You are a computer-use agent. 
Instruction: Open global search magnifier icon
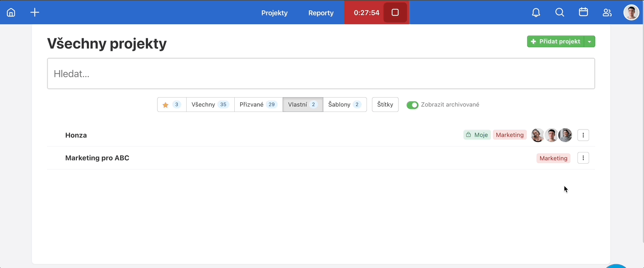click(560, 13)
